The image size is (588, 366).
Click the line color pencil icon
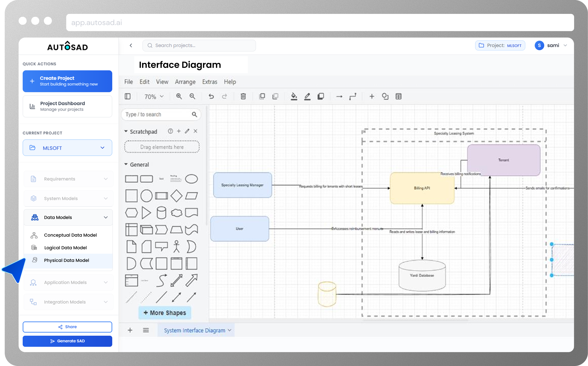click(307, 97)
